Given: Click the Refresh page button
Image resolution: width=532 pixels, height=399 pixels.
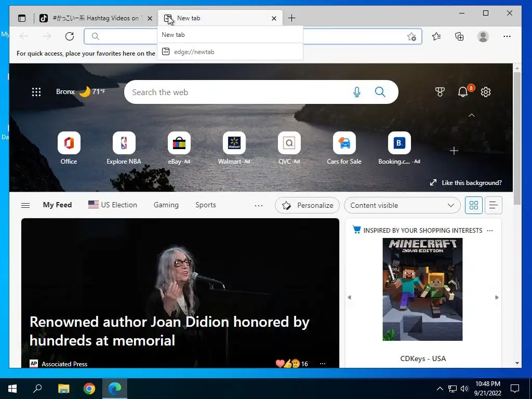Looking at the screenshot, I should (x=70, y=36).
